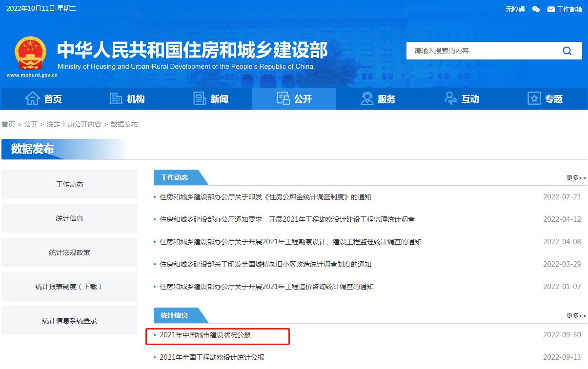The height and width of the screenshot is (369, 588).
Task: Click the date 2022-04-08
Action: pos(562,242)
